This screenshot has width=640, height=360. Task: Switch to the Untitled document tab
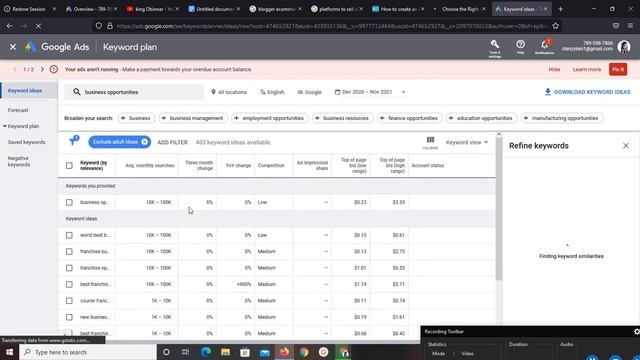(214, 9)
